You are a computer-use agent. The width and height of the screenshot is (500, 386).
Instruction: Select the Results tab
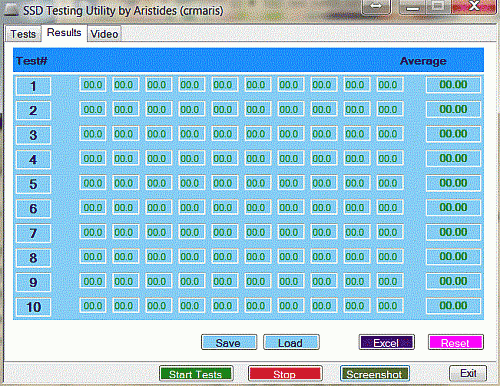[64, 33]
